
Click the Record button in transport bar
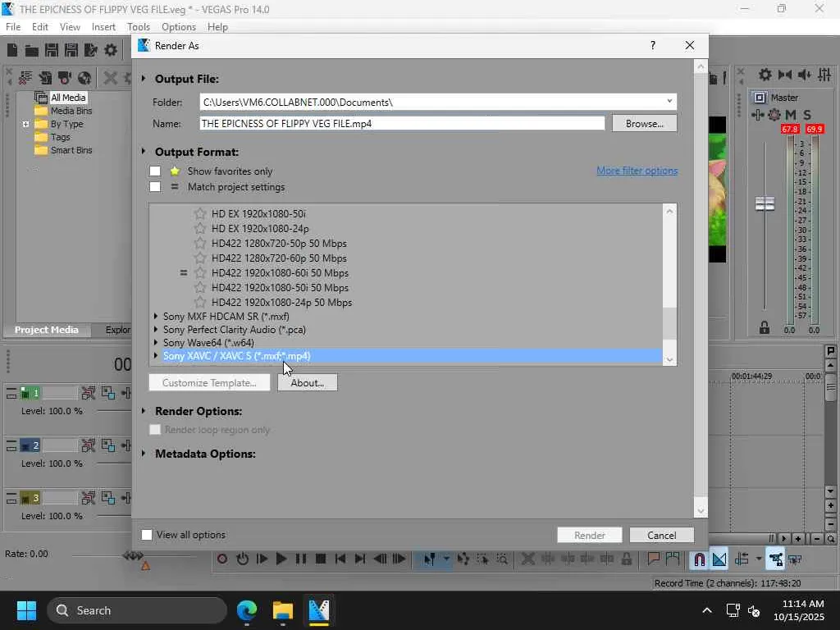222,559
